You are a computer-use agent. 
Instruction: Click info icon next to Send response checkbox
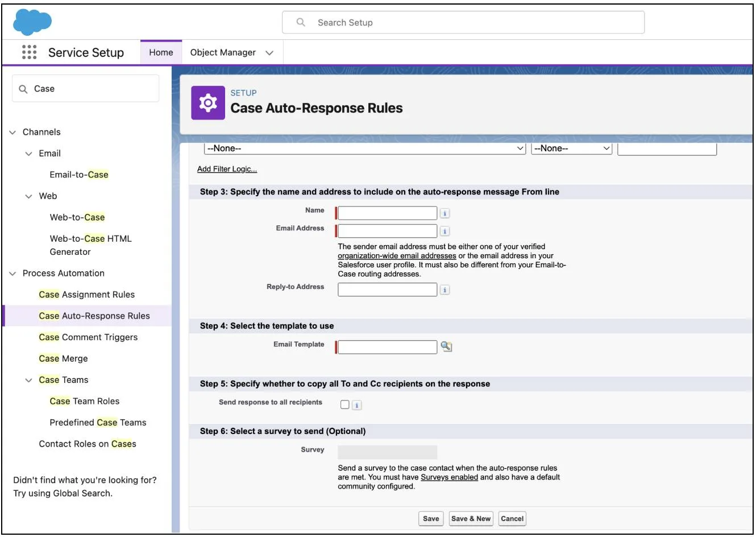pyautogui.click(x=357, y=406)
